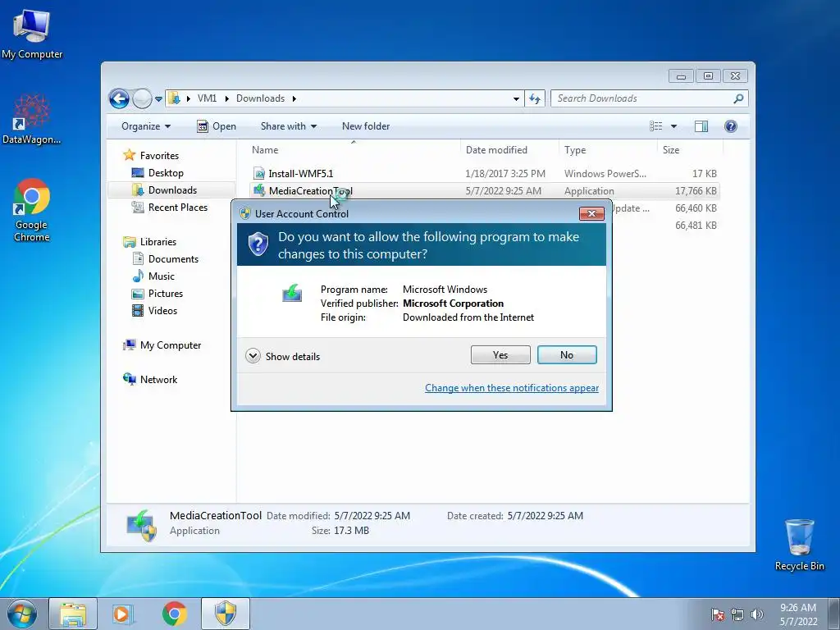Image resolution: width=840 pixels, height=630 pixels.
Task: Expand Show details chevron in UAC dialog
Action: 253,356
